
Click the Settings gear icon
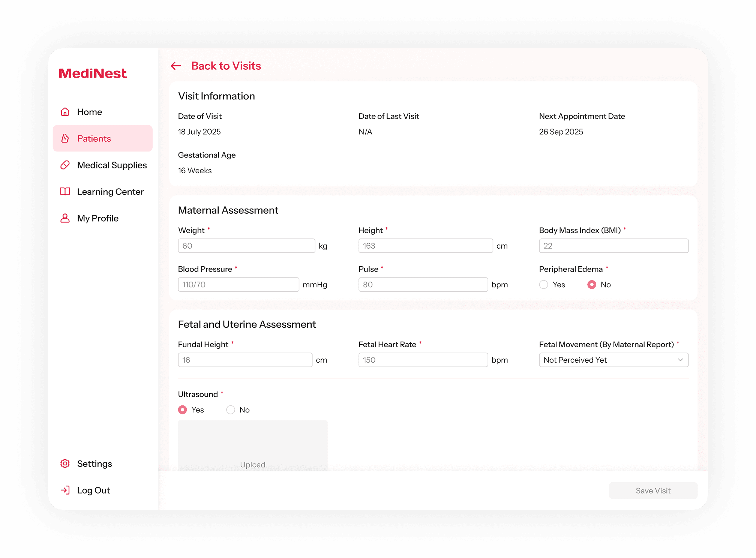click(65, 463)
